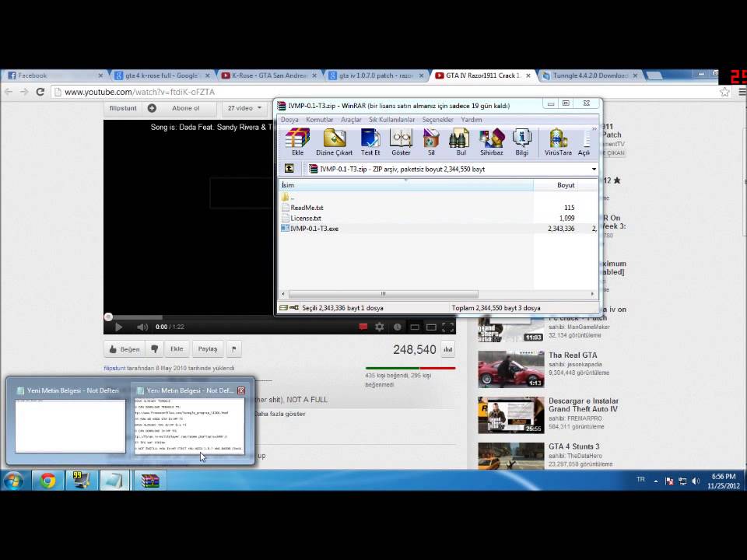Enter fullscreen on the YouTube player

(448, 327)
